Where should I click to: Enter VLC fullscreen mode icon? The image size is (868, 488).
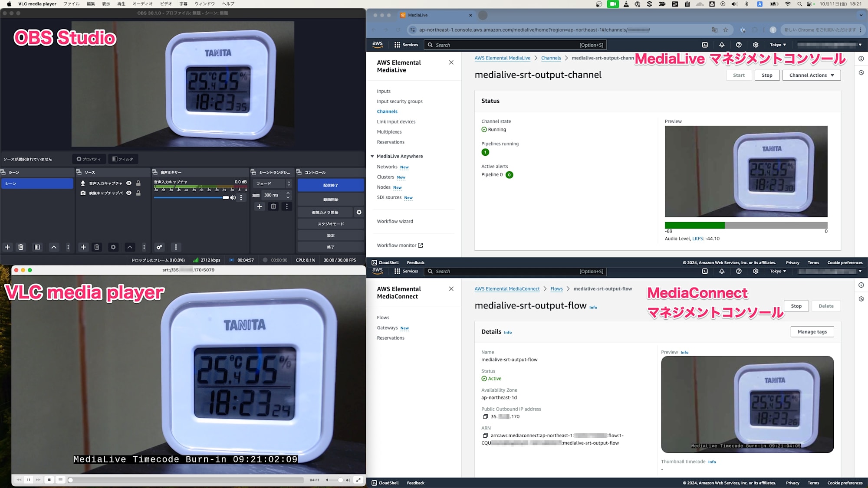coord(358,480)
